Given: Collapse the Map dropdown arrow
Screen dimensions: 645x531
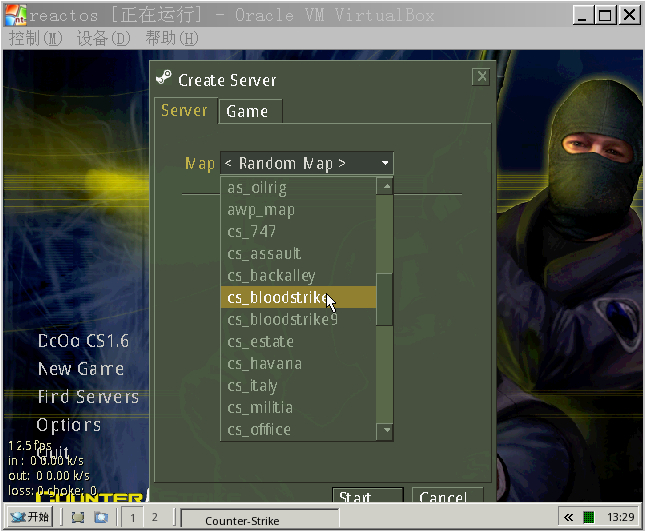Looking at the screenshot, I should pos(385,163).
